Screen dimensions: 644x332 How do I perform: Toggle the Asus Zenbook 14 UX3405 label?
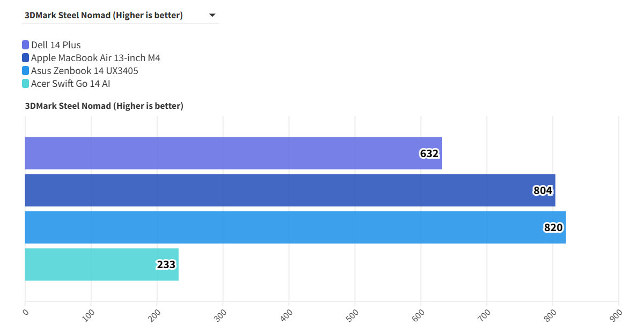pos(88,71)
